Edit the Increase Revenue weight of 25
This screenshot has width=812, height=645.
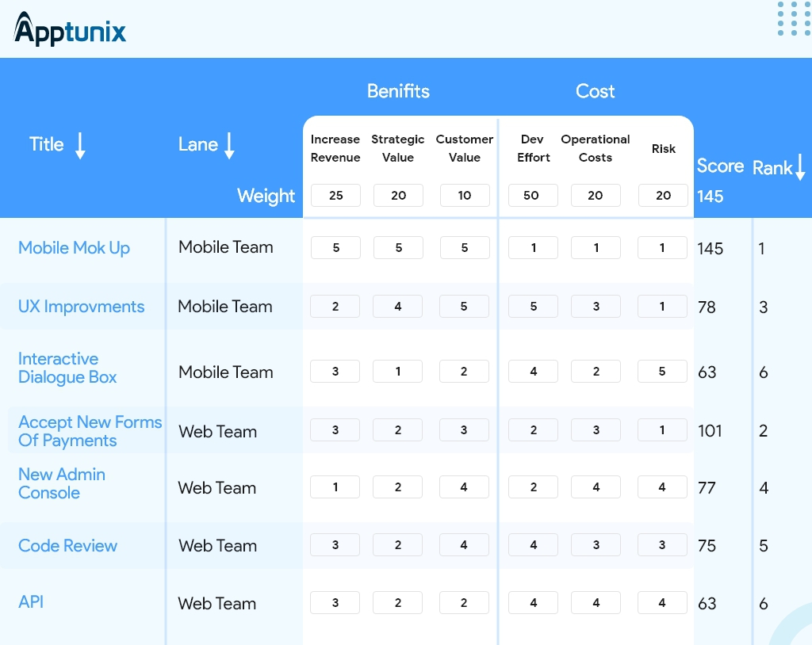pyautogui.click(x=335, y=195)
